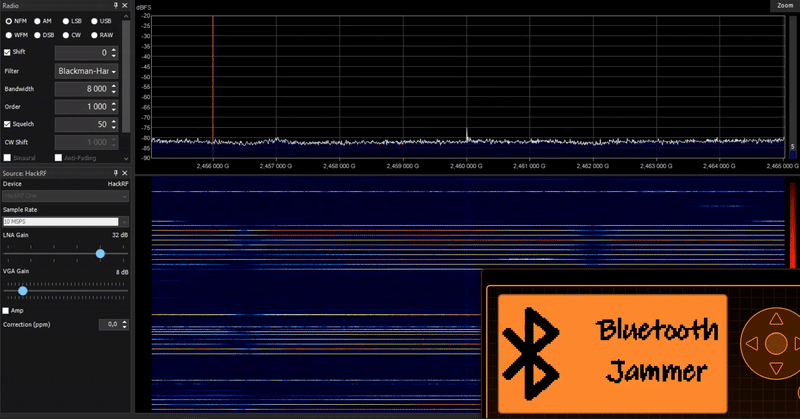Select AM demodulation mode

(37, 21)
